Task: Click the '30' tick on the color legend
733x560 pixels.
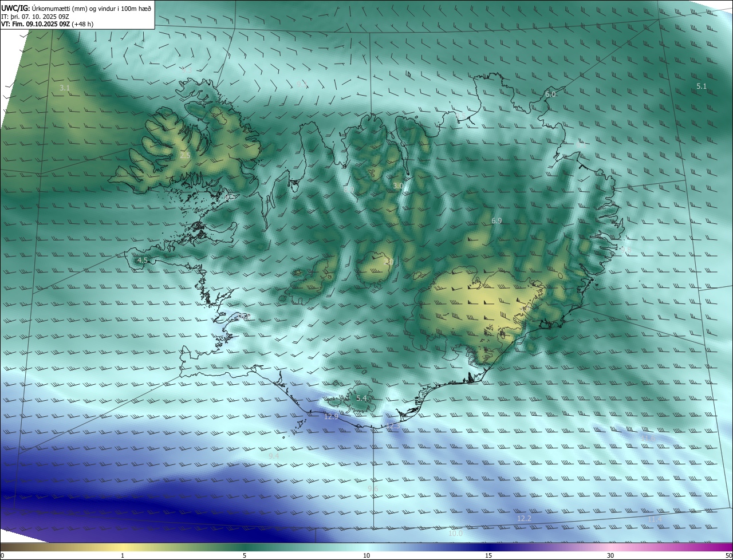Action: [x=610, y=555]
